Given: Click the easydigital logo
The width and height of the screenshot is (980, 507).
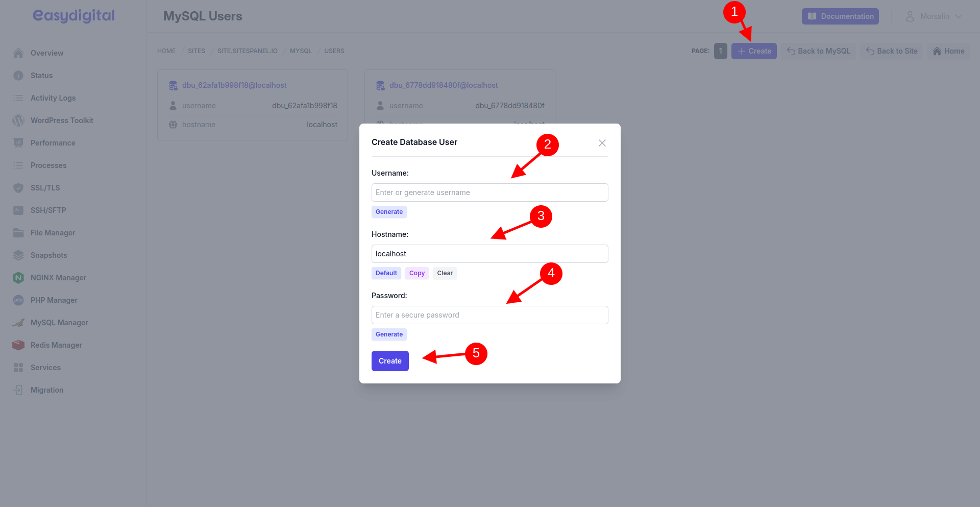Looking at the screenshot, I should [73, 15].
